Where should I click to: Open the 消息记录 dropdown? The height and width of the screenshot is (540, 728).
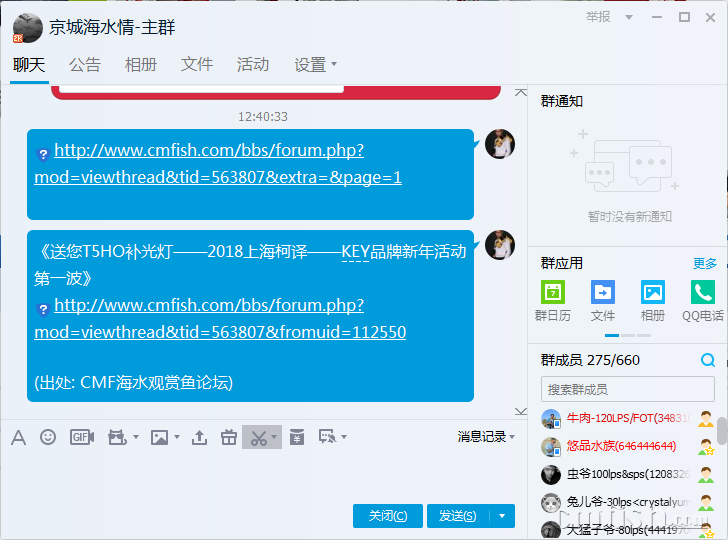(486, 437)
